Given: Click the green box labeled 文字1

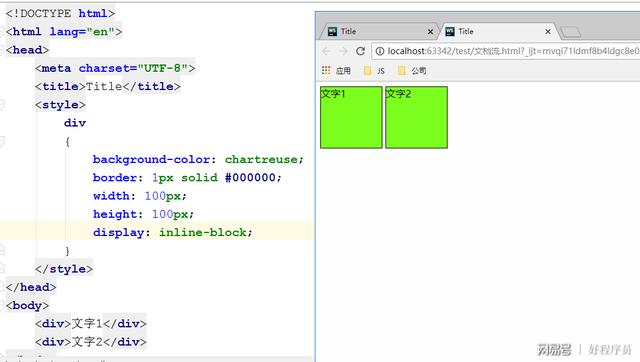Looking at the screenshot, I should tap(351, 117).
